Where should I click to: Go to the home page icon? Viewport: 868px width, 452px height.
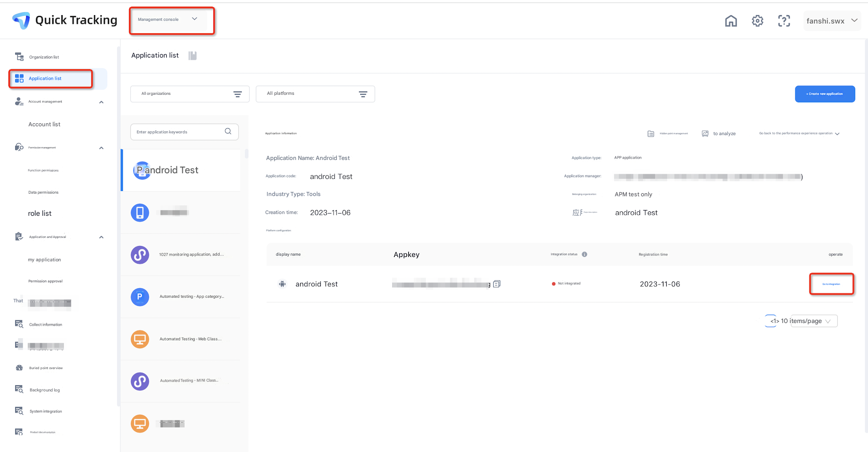pos(731,21)
